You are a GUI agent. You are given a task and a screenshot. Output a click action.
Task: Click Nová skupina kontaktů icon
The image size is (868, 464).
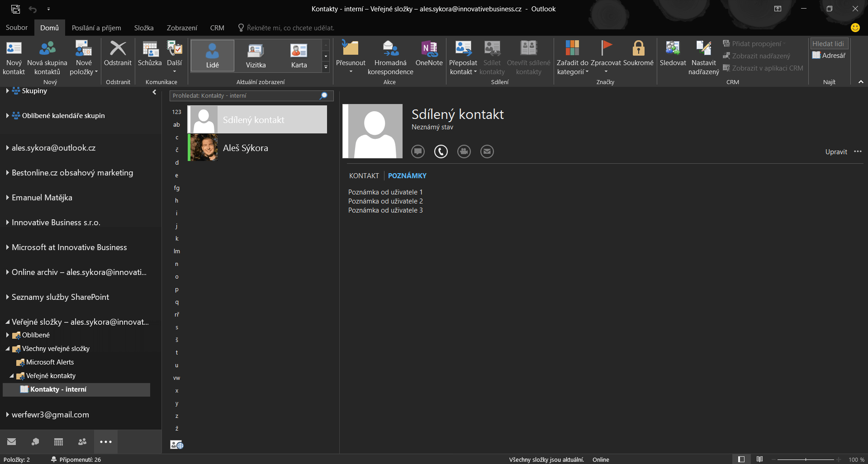tap(47, 58)
